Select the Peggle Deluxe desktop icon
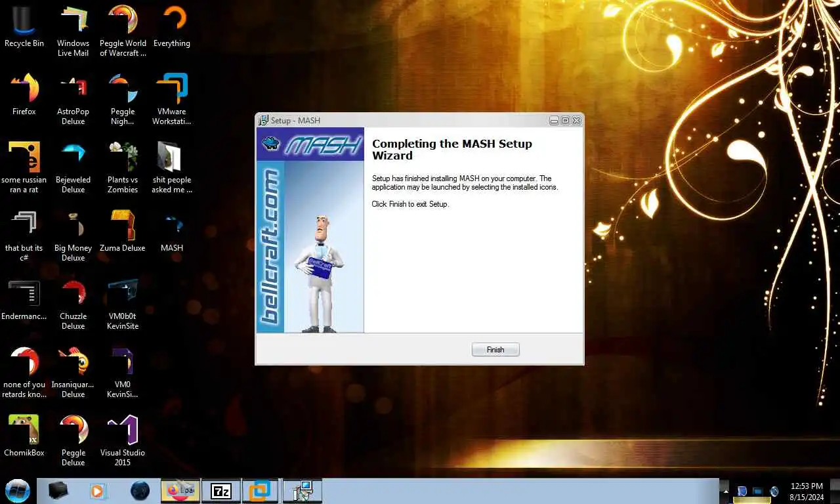 pos(73,441)
